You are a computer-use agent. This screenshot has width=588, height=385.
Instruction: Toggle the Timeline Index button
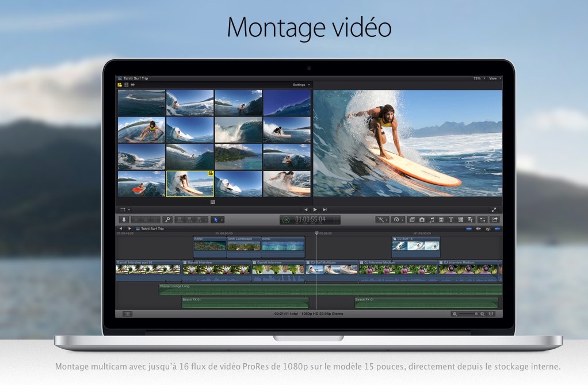pos(127,314)
